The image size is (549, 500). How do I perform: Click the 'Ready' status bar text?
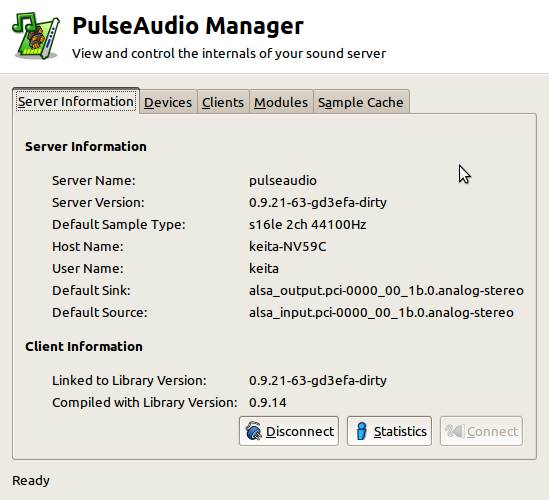coord(31,481)
